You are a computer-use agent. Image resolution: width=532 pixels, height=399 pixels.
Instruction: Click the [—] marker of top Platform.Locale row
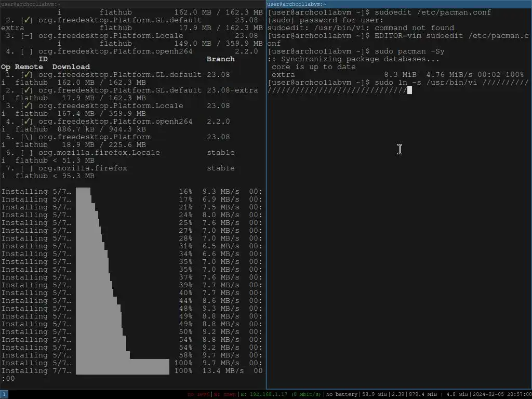click(26, 36)
